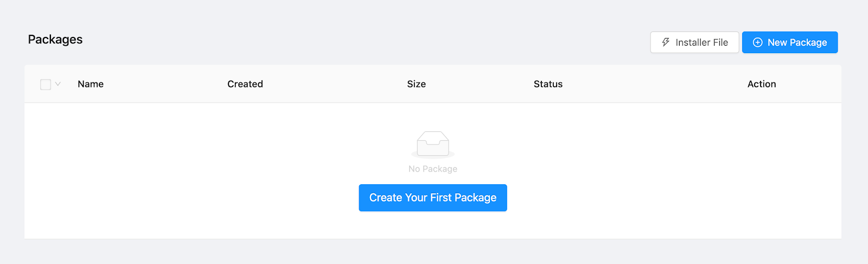
Task: Click the empty inbox tray icon
Action: tap(433, 144)
